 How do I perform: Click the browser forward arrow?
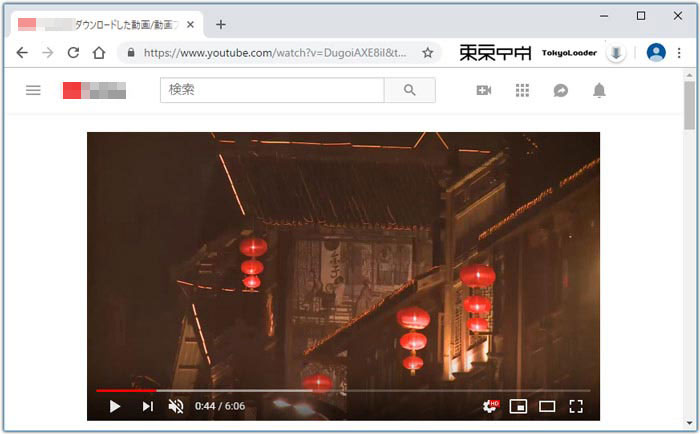pyautogui.click(x=48, y=53)
